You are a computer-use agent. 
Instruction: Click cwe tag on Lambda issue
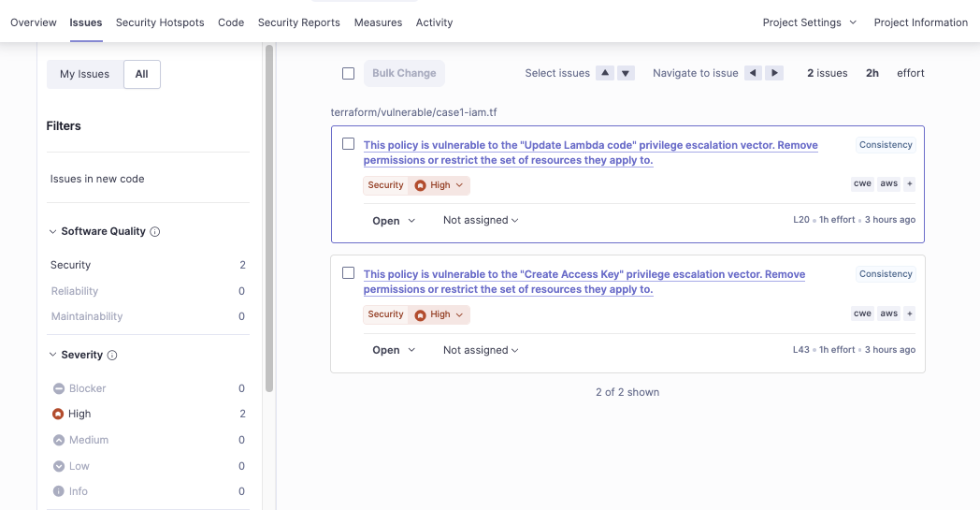coord(862,184)
